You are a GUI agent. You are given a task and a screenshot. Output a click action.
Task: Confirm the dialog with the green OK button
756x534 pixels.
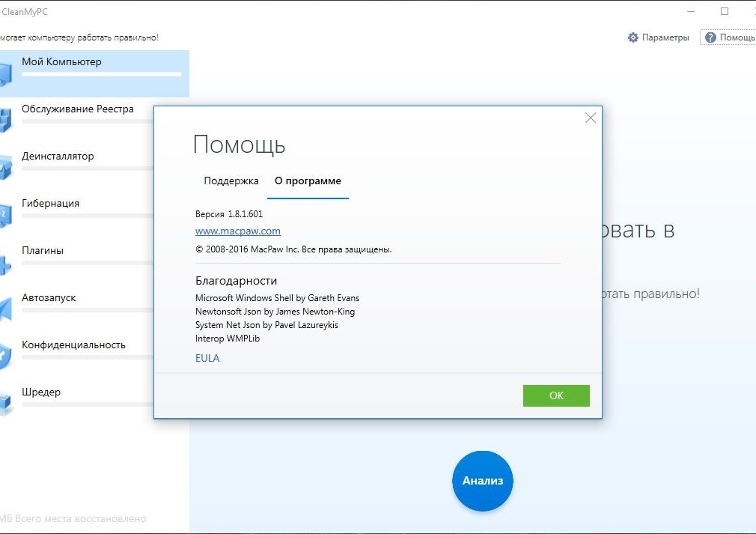[x=556, y=395]
